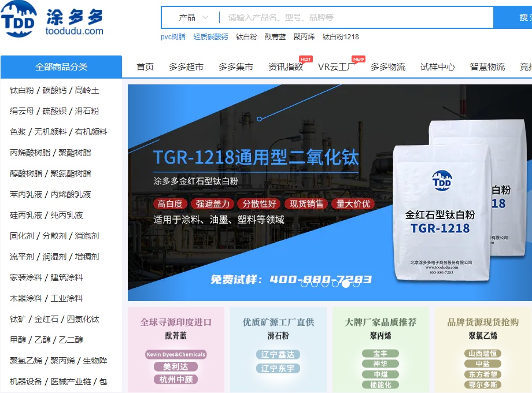Focus the product name search input field
532x393 pixels.
356,17
